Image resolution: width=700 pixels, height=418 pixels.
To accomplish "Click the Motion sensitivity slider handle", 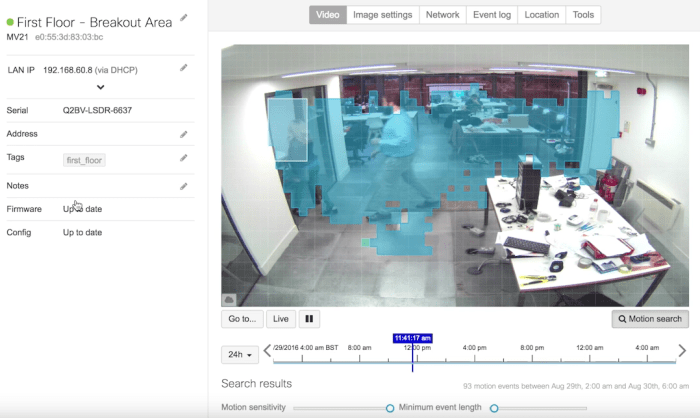I will [390, 408].
